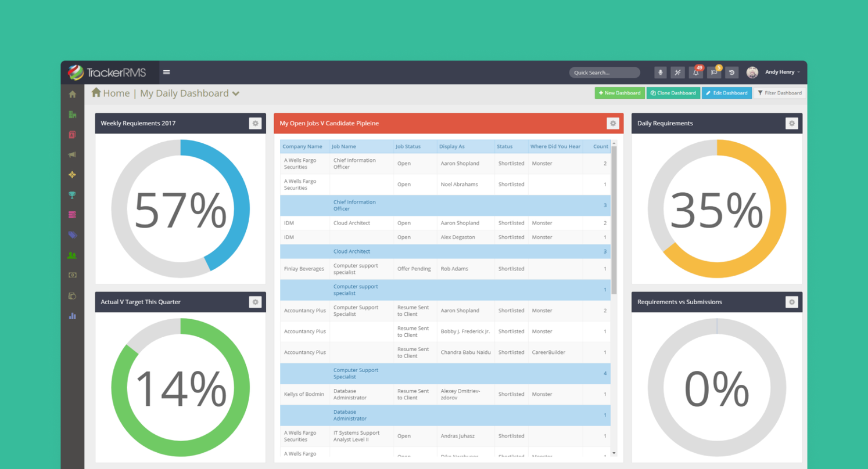Click the flag icon with the 5 badge

point(713,73)
